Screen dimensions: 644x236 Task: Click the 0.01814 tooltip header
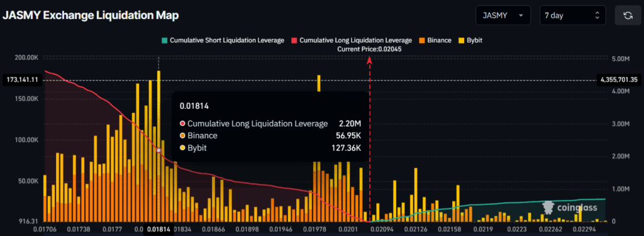click(194, 106)
